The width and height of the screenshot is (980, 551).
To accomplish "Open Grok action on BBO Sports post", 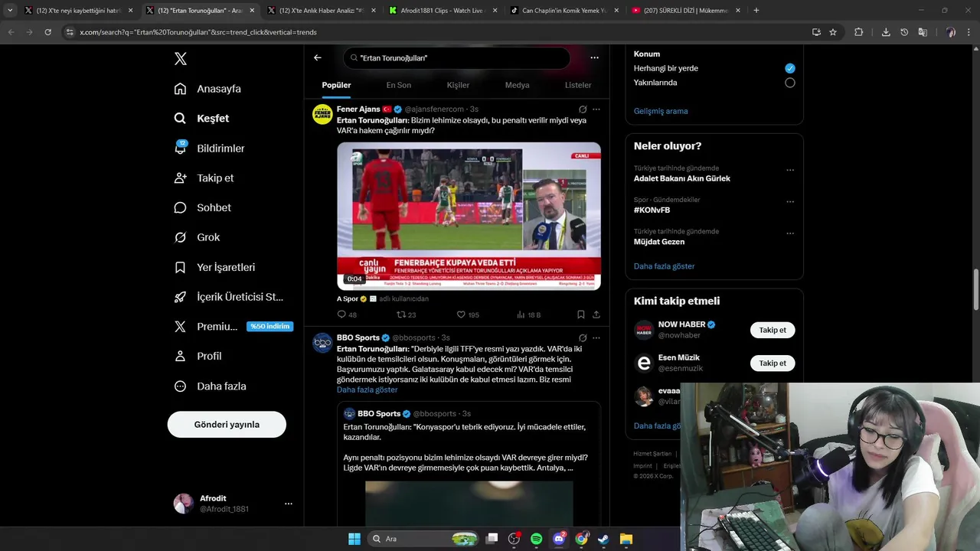I will tap(583, 337).
